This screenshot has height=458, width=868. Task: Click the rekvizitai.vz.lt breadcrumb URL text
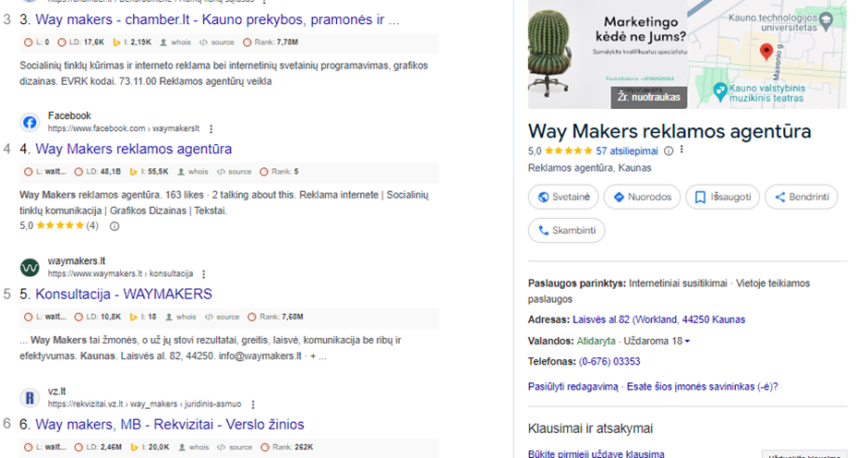pyautogui.click(x=144, y=404)
